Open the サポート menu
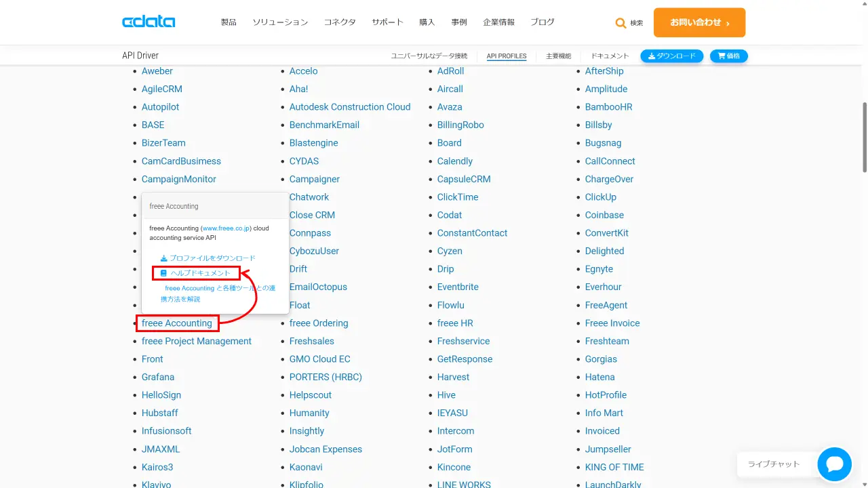Screen dimensions: 868x488 pyautogui.click(x=387, y=22)
